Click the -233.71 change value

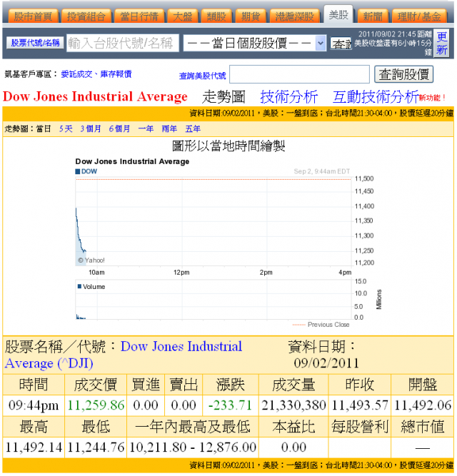(231, 405)
